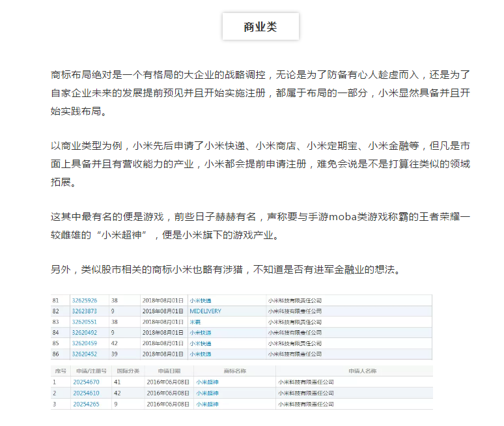Image resolution: width=504 pixels, height=426 pixels.
Task: Open 小米快递 trademark in row 84
Action: pos(201,332)
